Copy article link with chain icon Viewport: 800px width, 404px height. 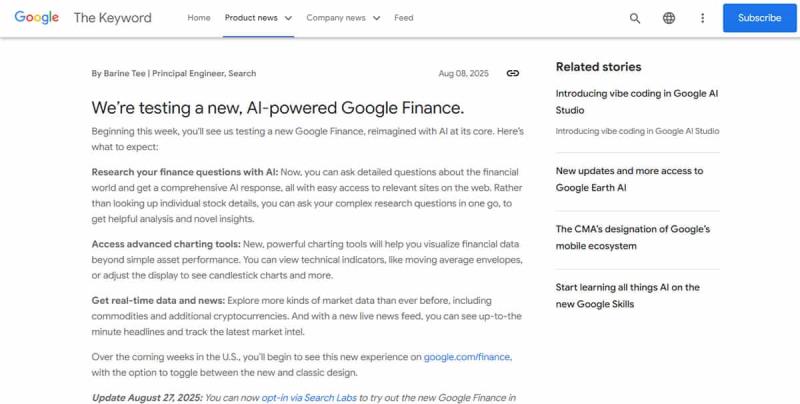coord(513,73)
